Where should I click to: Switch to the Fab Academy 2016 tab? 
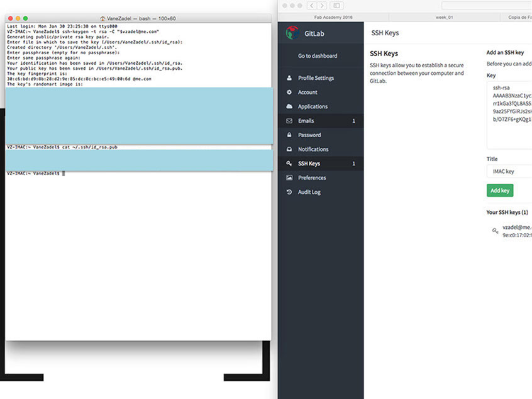pyautogui.click(x=333, y=17)
